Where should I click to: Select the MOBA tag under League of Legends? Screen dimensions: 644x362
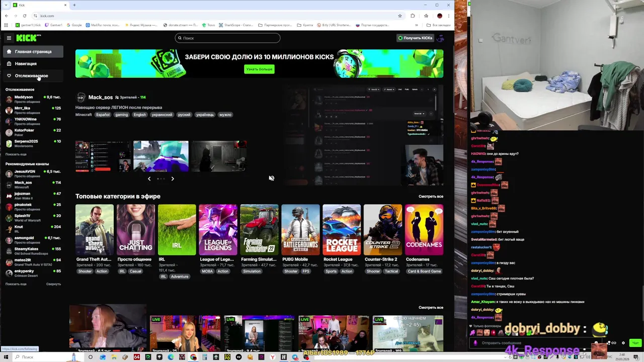(207, 271)
